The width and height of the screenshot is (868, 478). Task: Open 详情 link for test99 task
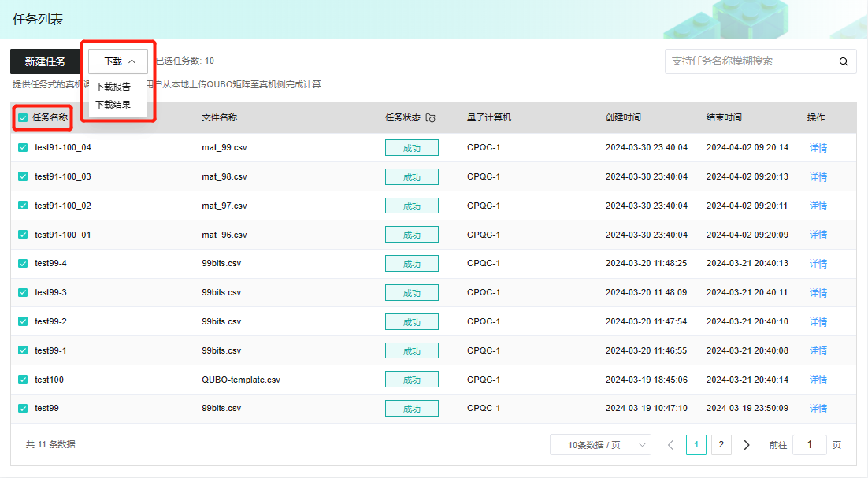tap(818, 409)
